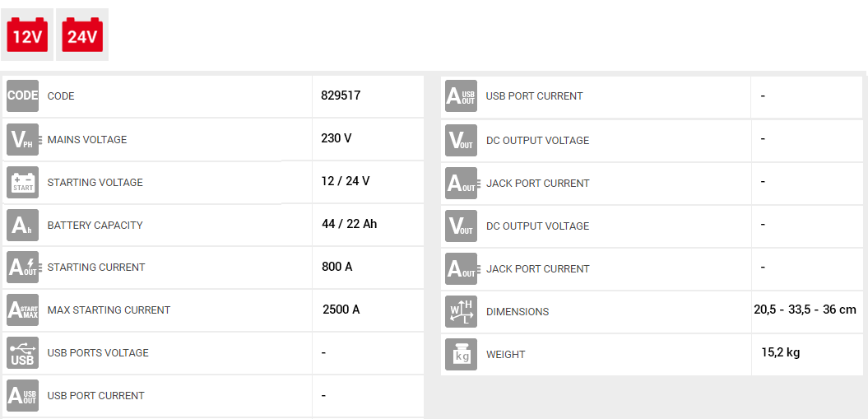This screenshot has height=419, width=868.
Task: Click the starting current lightning bolt icon
Action: coord(22,268)
